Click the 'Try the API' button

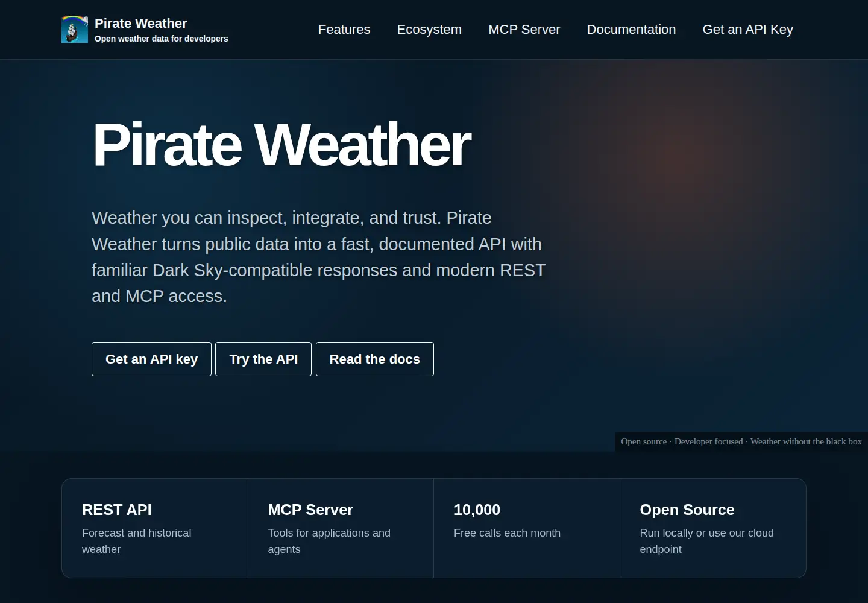(263, 359)
